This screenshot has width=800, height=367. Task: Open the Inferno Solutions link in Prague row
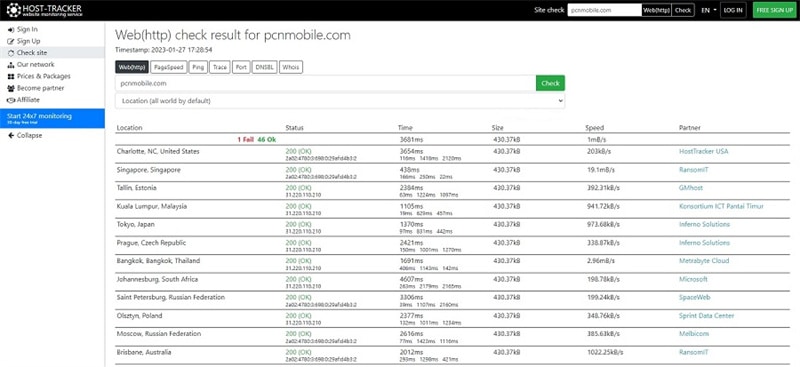(704, 243)
